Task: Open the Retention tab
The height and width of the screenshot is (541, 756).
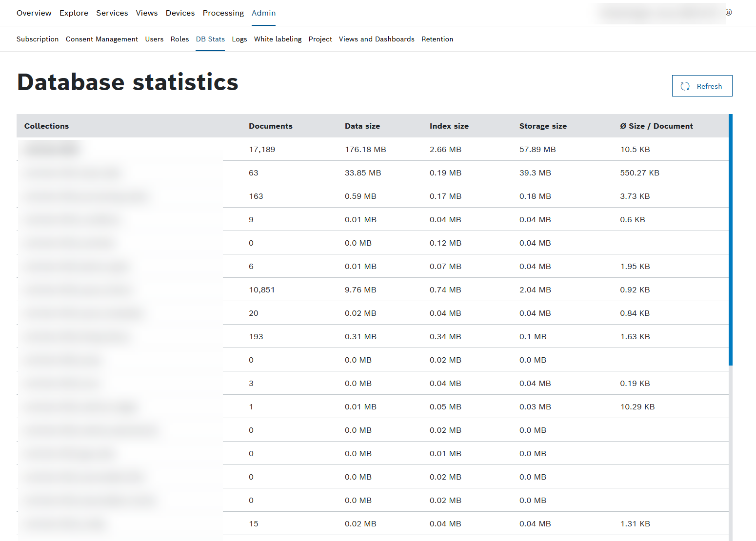Action: [437, 39]
